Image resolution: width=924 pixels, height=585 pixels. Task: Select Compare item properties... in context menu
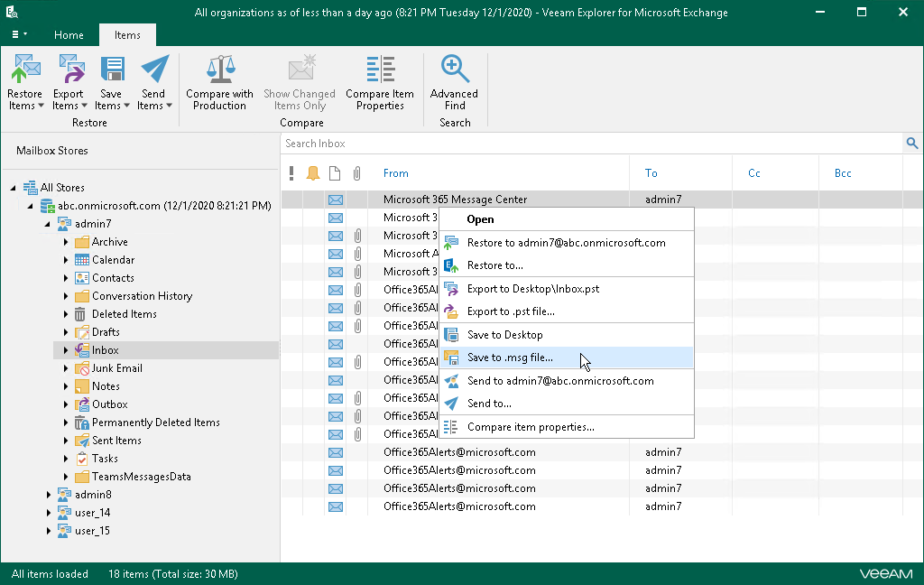pos(530,427)
